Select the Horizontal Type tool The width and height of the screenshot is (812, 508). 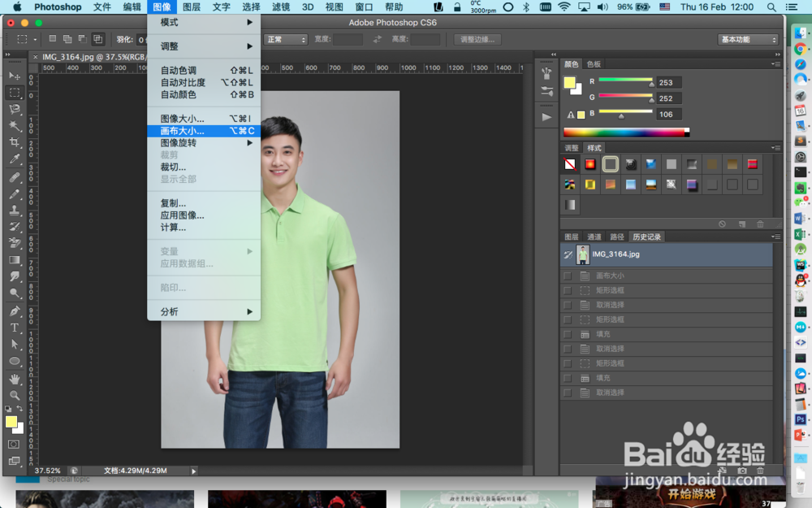point(15,328)
